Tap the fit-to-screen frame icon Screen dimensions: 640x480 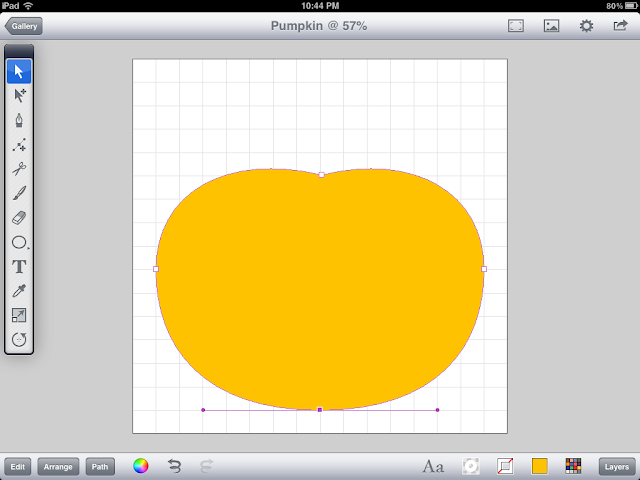click(x=516, y=26)
